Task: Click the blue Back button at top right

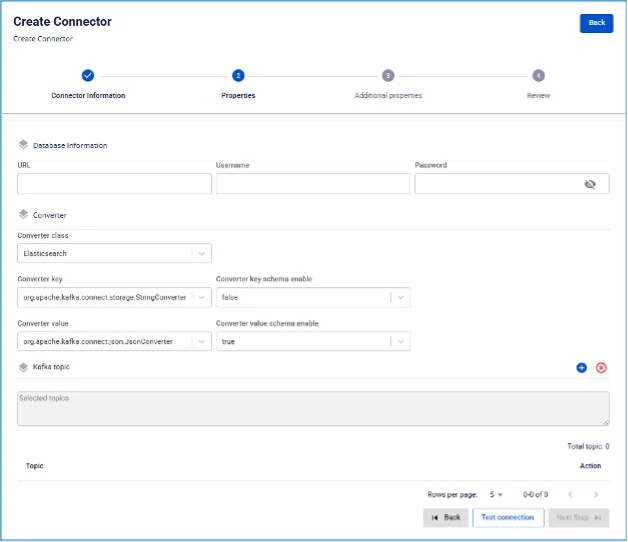Action: pyautogui.click(x=596, y=23)
